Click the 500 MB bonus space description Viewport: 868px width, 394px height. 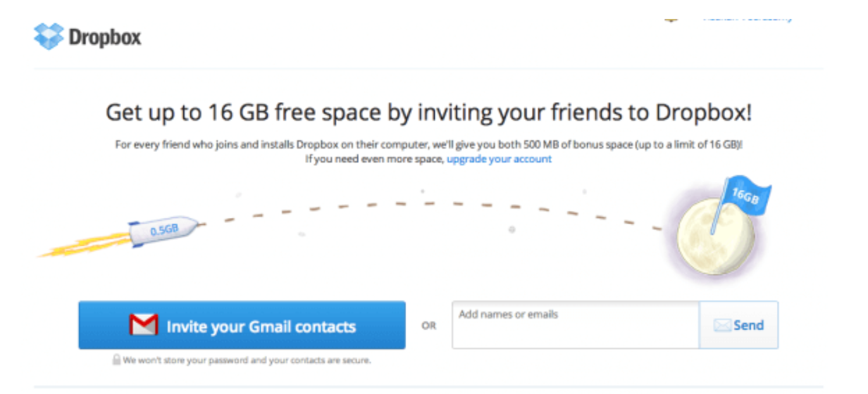pos(429,144)
